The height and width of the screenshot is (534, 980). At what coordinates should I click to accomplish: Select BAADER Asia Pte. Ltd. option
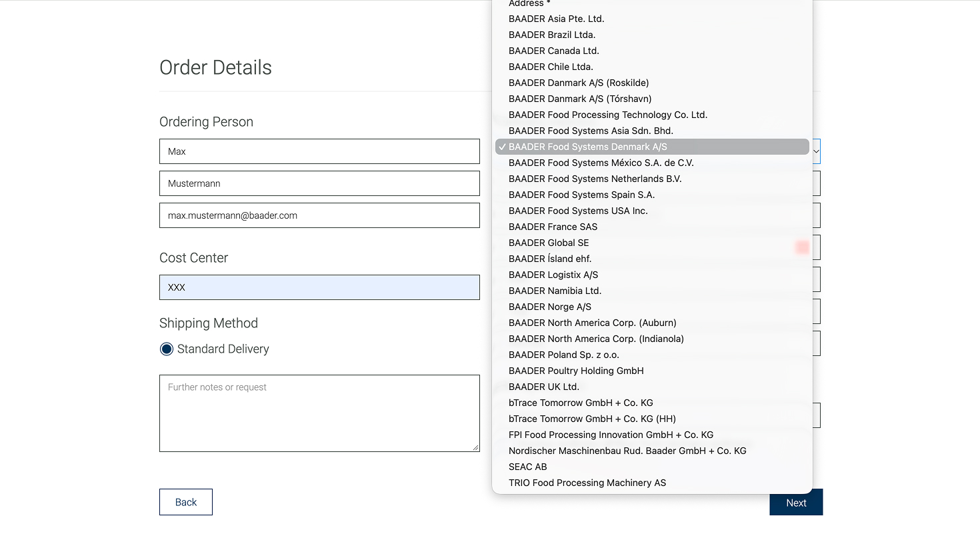[652, 19]
